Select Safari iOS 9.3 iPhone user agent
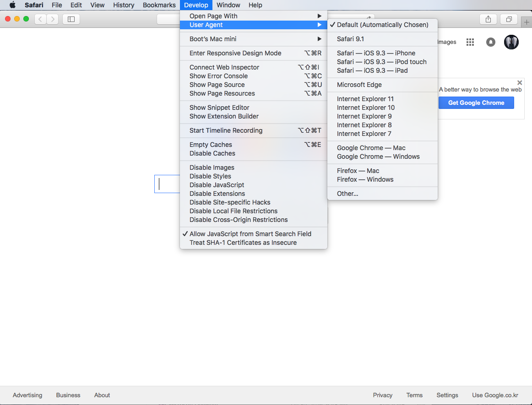 point(382,53)
